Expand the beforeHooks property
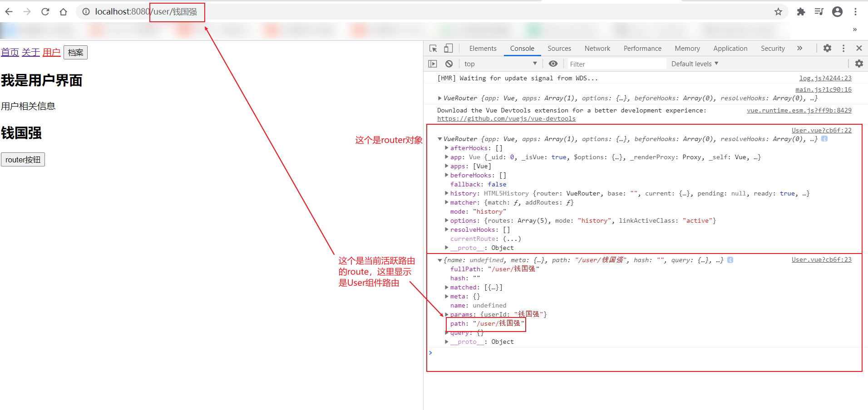This screenshot has width=868, height=410. click(x=447, y=175)
